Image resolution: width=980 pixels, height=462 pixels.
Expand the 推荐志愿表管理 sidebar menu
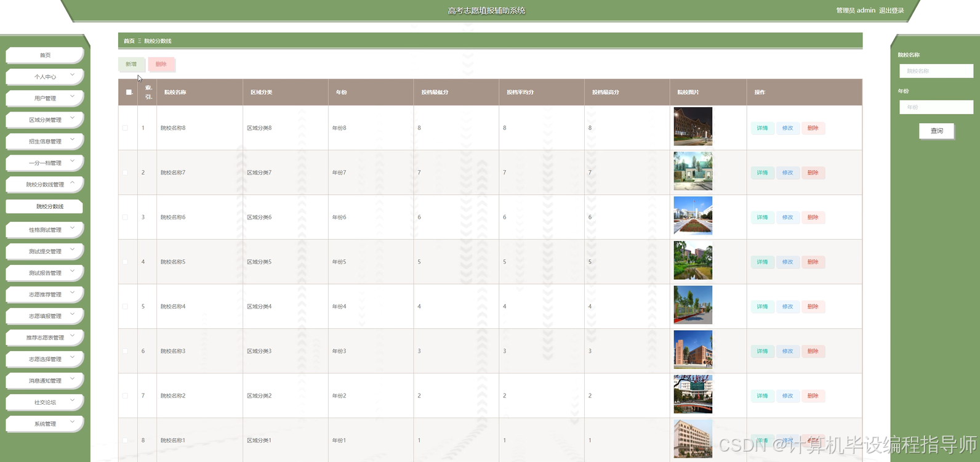pos(45,338)
